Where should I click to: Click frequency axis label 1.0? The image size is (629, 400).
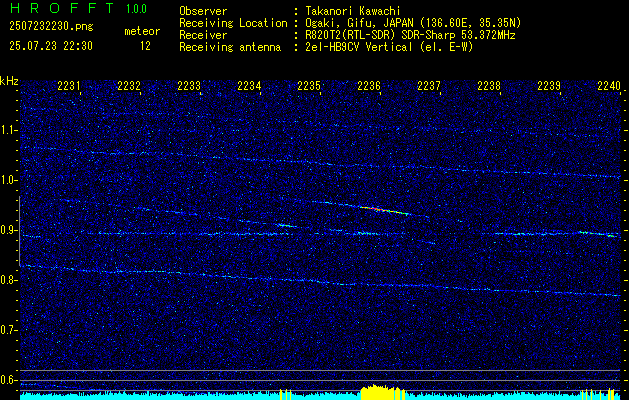pos(8,180)
